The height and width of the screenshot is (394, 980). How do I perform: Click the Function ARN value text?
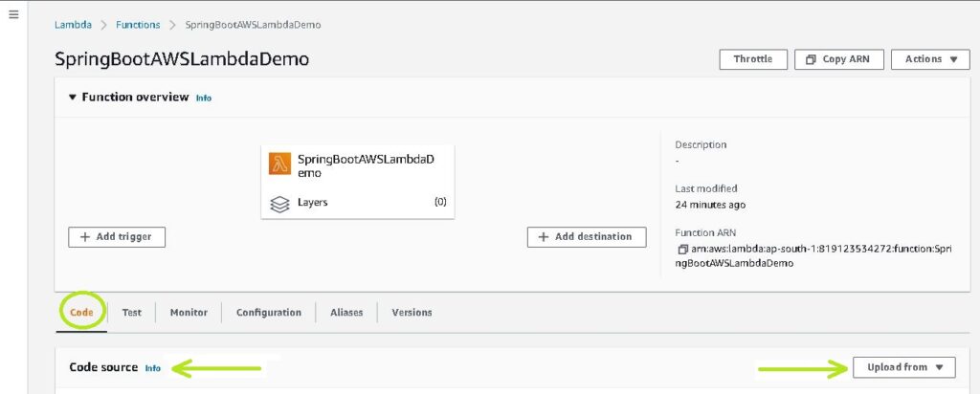(813, 256)
